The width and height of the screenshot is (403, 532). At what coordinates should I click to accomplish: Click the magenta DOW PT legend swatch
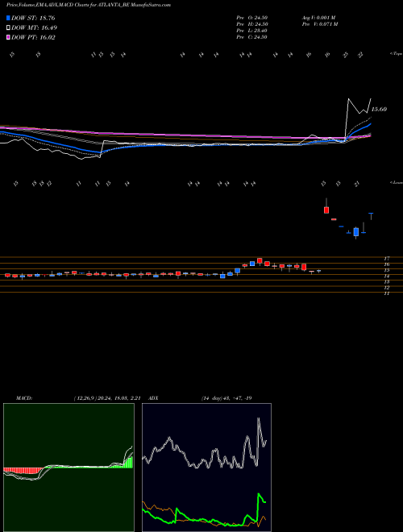point(8,38)
